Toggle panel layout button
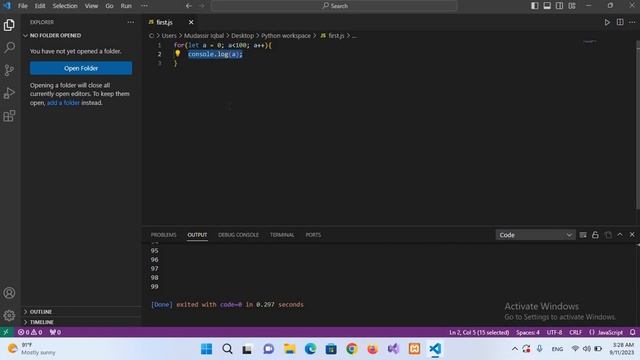 tap(547, 6)
